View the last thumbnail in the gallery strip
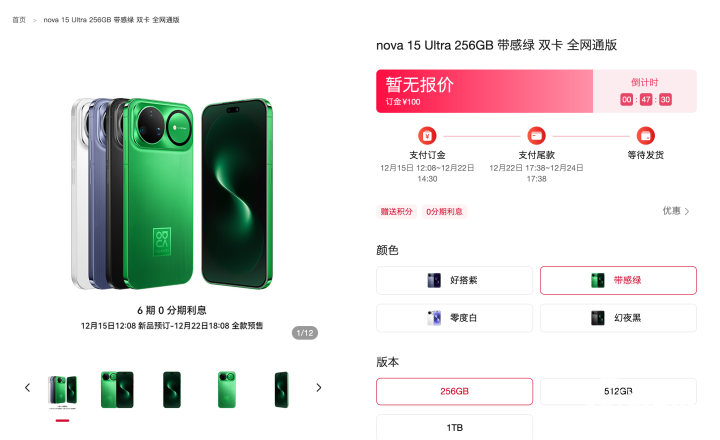 [281, 389]
